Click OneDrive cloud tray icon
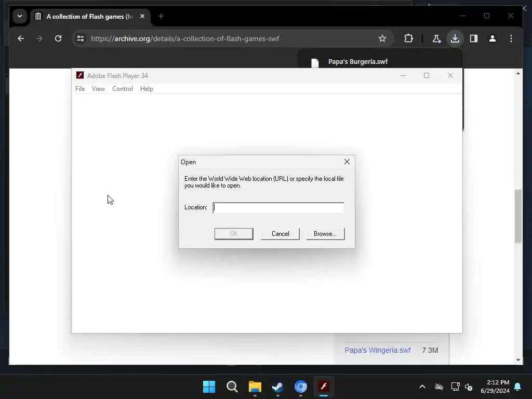Viewport: 532px width, 399px height. 438,387
